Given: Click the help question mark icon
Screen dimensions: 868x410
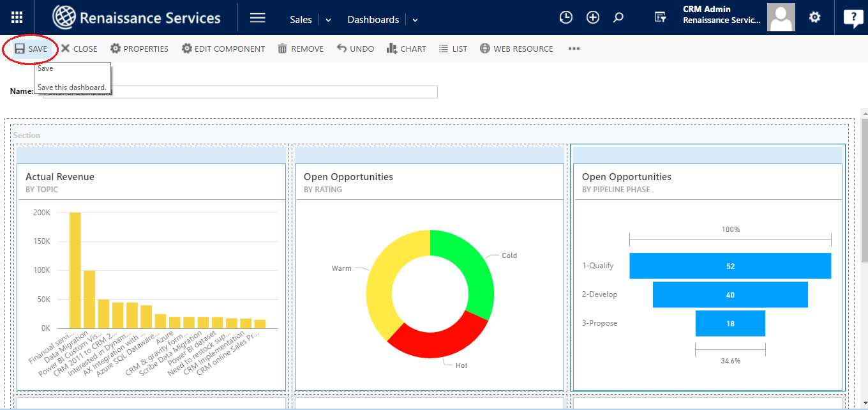Looking at the screenshot, I should coord(853,18).
